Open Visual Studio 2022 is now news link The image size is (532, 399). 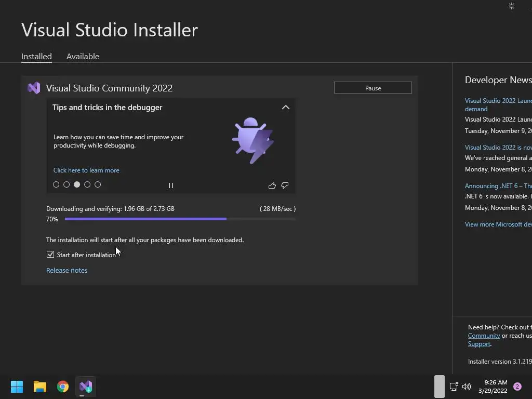click(498, 147)
